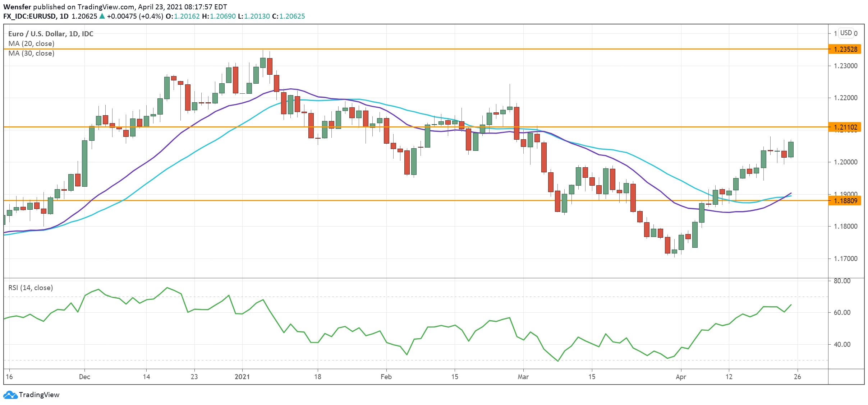The width and height of the screenshot is (868, 405).
Task: Click the MA (30, close) indicator legend
Action: coord(31,53)
